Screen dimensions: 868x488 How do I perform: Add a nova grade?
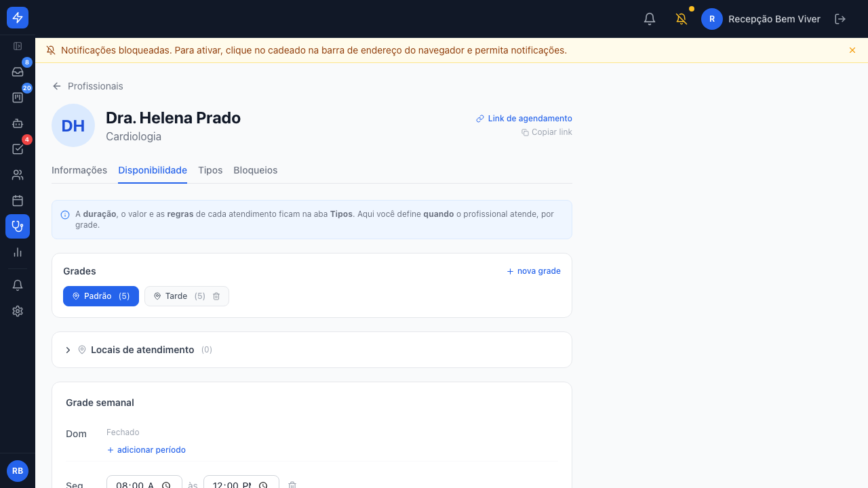coord(534,271)
